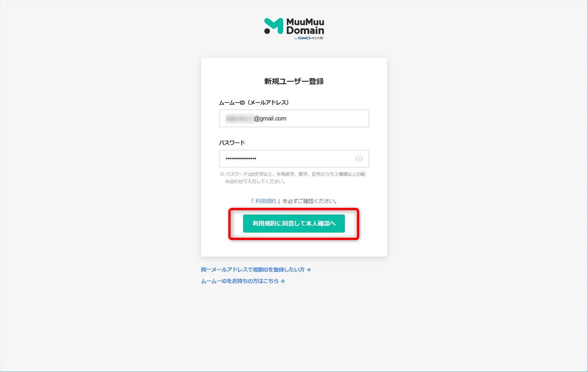Show password with the eye icon
The image size is (588, 372).
pyautogui.click(x=359, y=159)
